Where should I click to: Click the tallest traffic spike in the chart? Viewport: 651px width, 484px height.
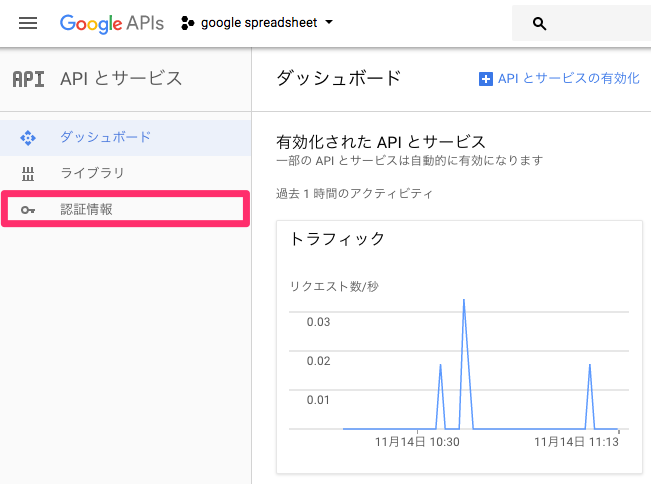pyautogui.click(x=464, y=301)
